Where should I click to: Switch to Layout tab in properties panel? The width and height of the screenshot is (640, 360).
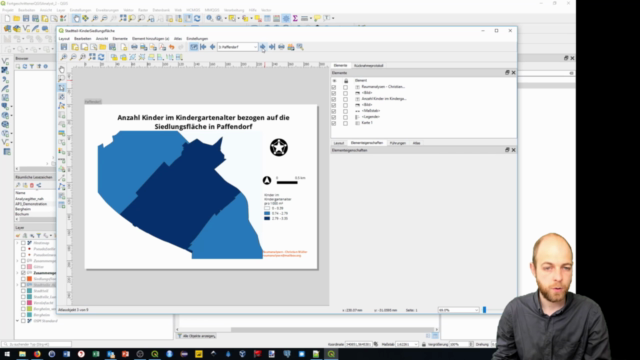click(x=339, y=143)
